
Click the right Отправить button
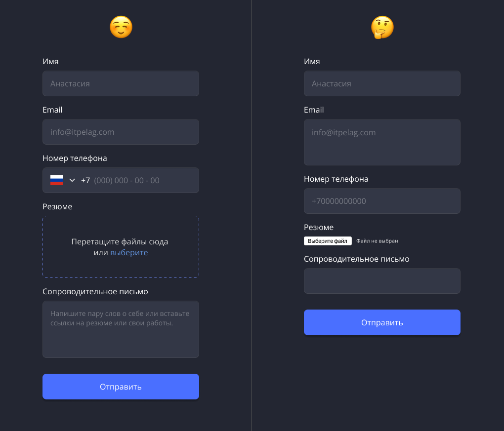(x=382, y=322)
